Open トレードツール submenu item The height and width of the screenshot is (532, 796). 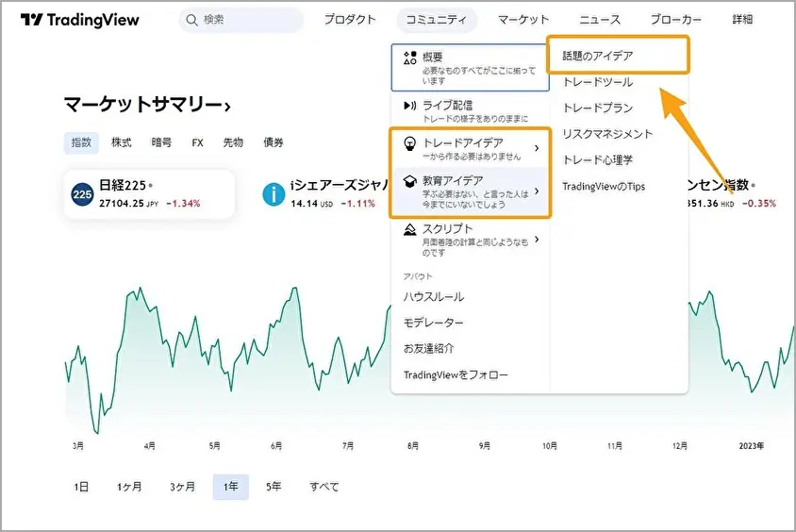(x=598, y=82)
